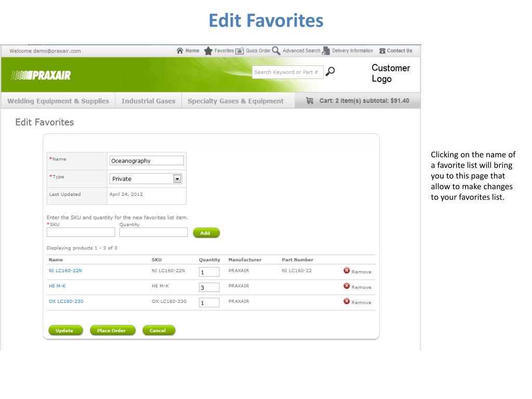Click the Contact Us phone icon
This screenshot has width=532, height=399.
pyautogui.click(x=382, y=51)
